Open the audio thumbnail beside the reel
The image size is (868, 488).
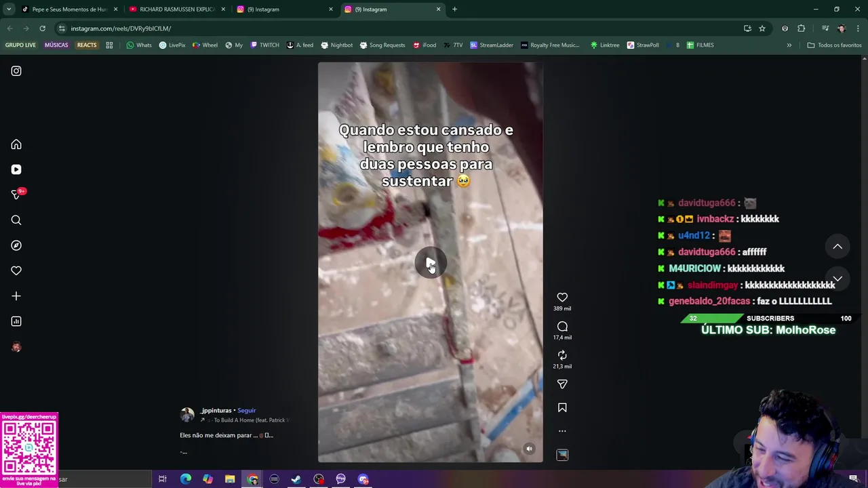tap(562, 455)
